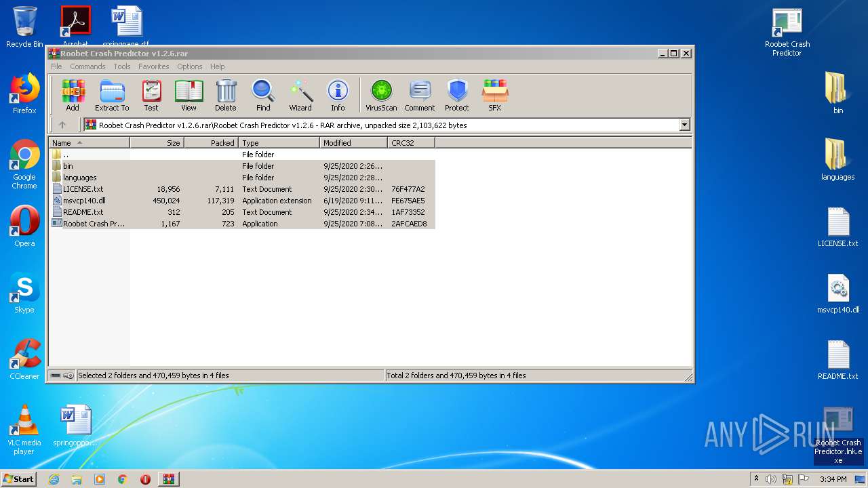Select Acrobat Reader desktop shortcut
The image size is (868, 488).
point(75,26)
